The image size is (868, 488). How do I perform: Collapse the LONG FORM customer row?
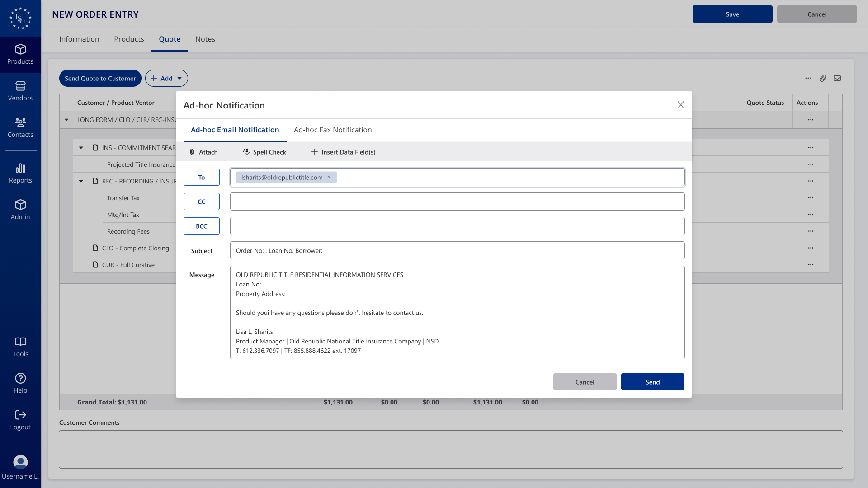66,120
